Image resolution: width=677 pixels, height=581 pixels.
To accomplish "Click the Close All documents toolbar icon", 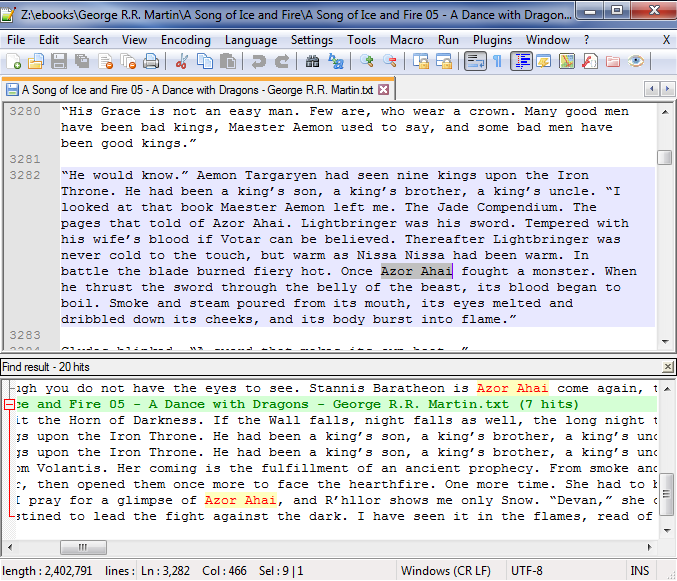I will point(128,61).
